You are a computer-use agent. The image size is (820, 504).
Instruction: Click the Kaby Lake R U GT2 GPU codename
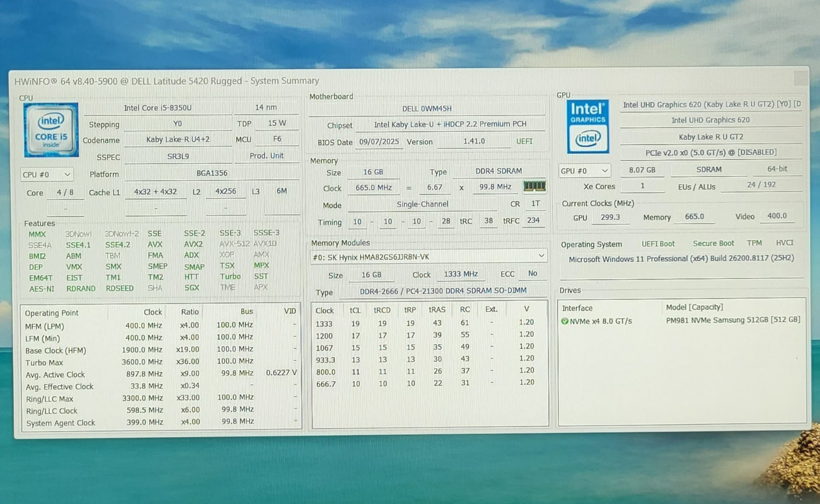pos(711,137)
